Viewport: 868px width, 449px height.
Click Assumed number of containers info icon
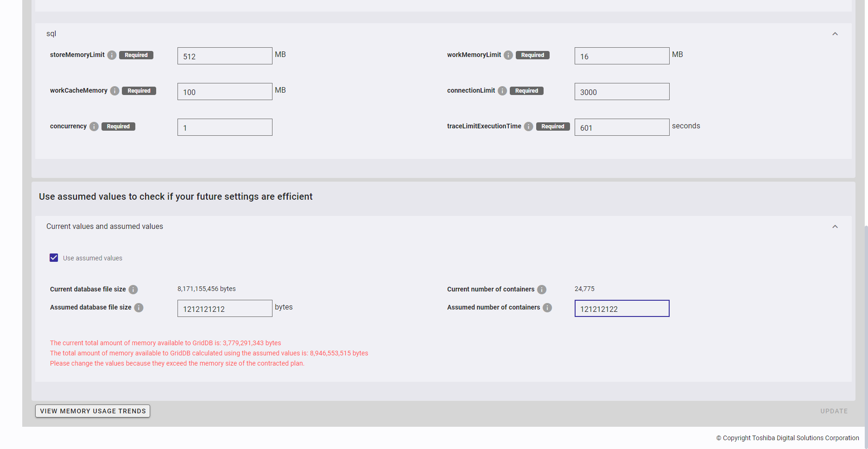coord(547,308)
